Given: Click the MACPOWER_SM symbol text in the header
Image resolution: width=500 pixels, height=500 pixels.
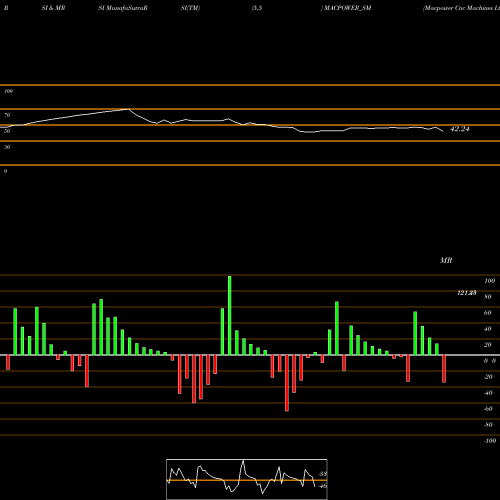Looking at the screenshot, I should (x=347, y=8).
